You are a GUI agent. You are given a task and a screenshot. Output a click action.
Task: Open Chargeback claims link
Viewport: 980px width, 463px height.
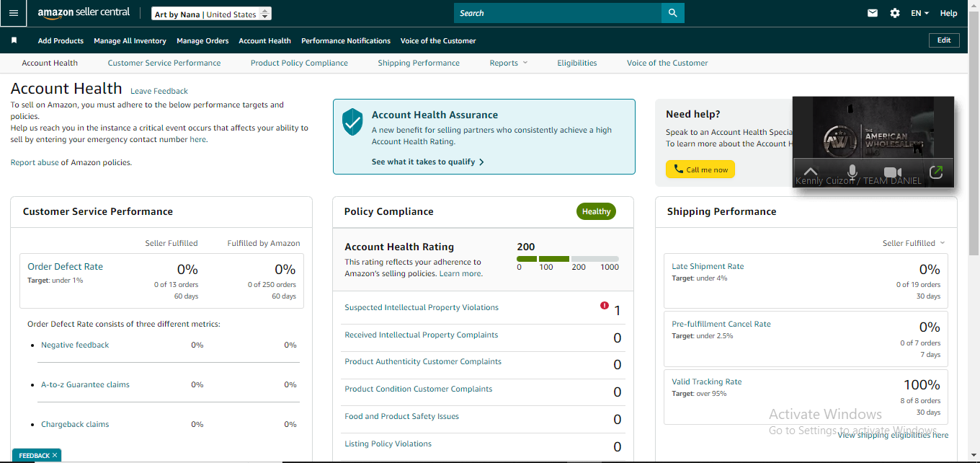75,424
